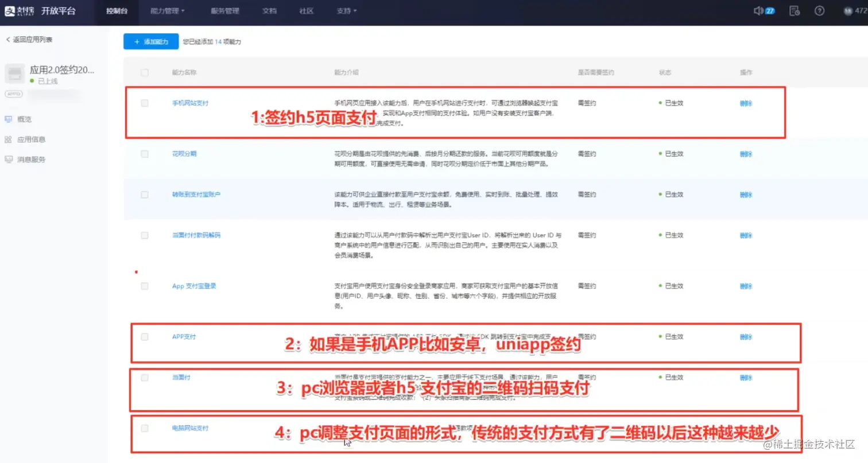The height and width of the screenshot is (463, 868).
Task: Click the 能力名称 column header
Action: tap(184, 72)
